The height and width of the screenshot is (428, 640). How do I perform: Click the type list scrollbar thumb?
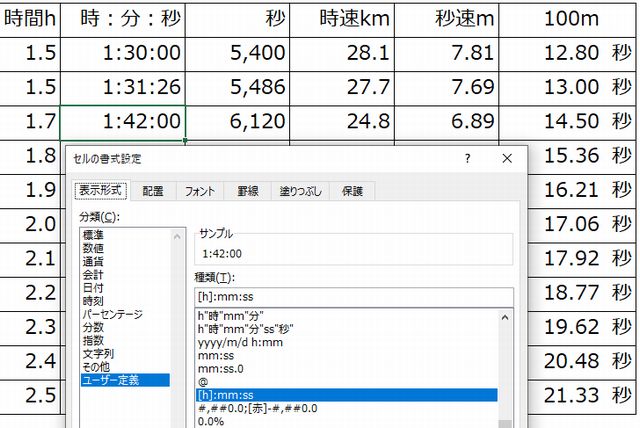coord(505,424)
